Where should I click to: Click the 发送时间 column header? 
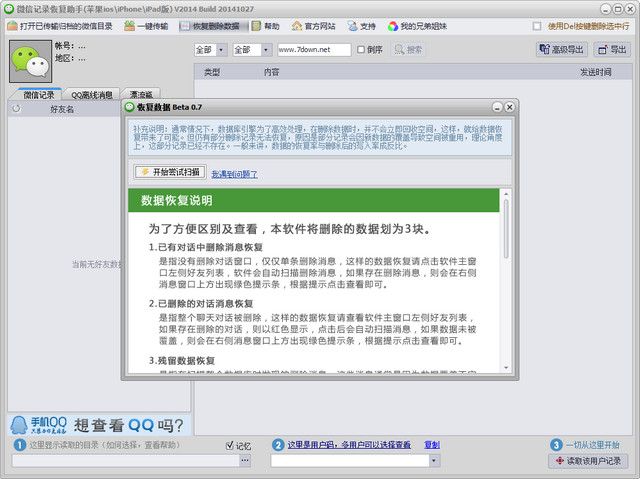[596, 72]
